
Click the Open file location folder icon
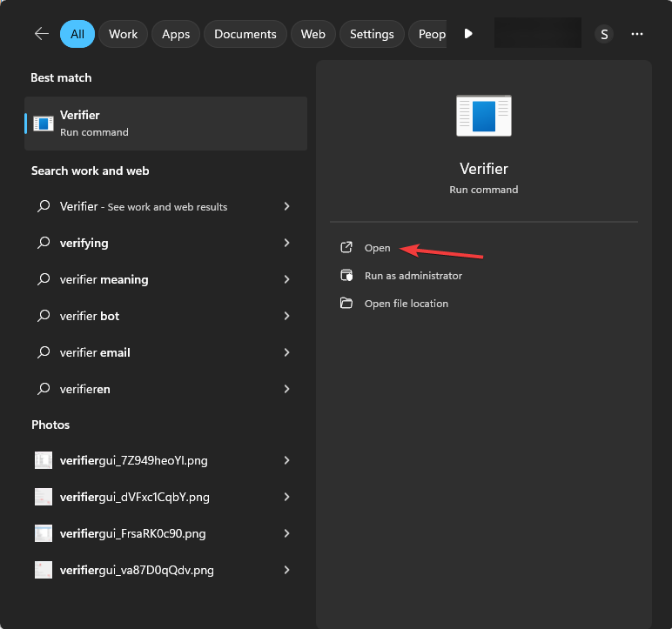click(x=346, y=304)
